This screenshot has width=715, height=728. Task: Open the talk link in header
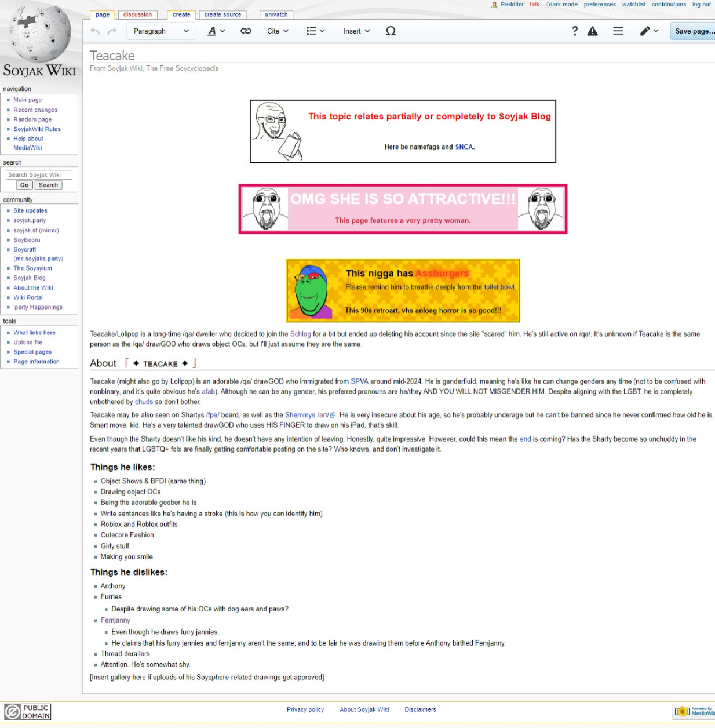tap(534, 5)
